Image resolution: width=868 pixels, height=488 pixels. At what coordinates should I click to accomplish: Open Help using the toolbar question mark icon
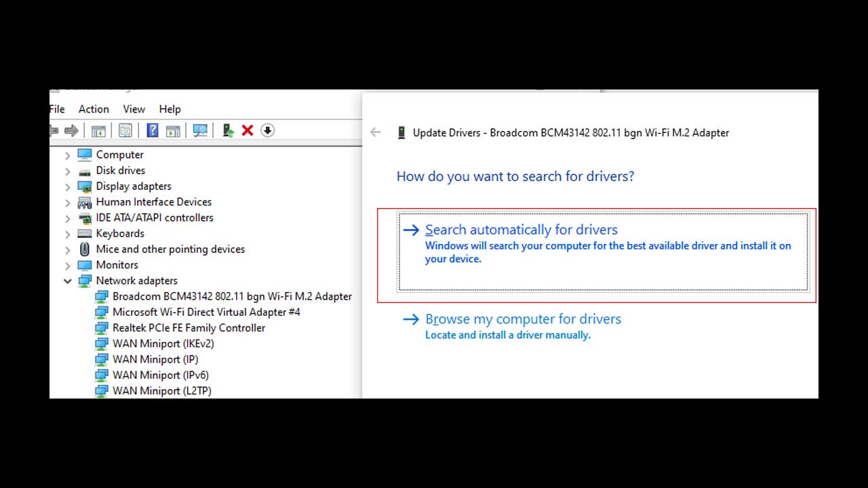(x=153, y=130)
